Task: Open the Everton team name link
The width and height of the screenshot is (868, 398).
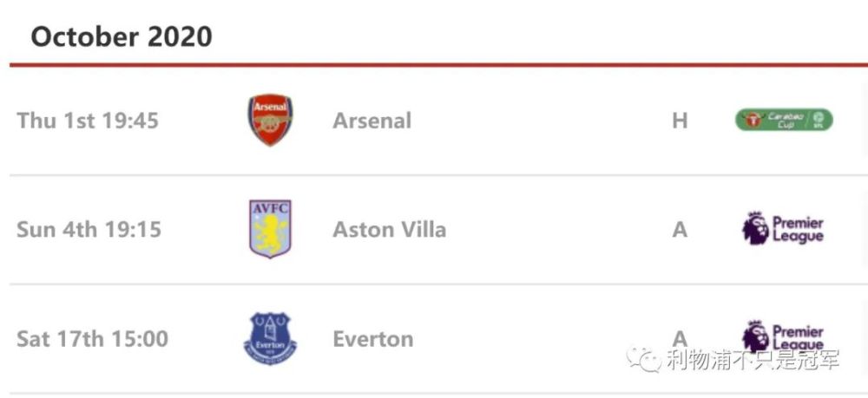Action: click(373, 339)
